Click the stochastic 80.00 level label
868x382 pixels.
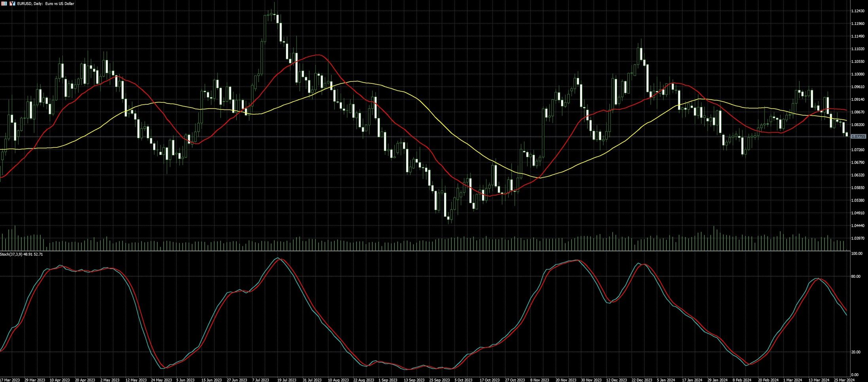point(855,277)
